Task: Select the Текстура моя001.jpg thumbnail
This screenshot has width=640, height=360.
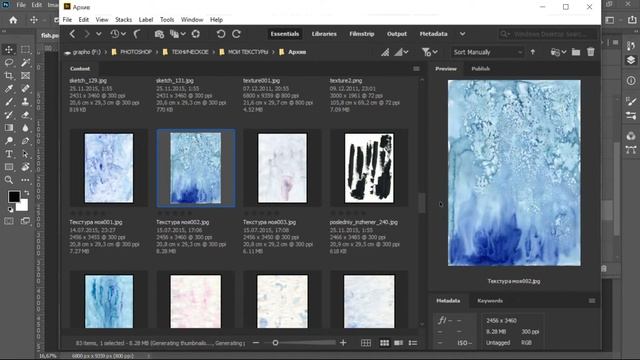Action: coord(109,168)
